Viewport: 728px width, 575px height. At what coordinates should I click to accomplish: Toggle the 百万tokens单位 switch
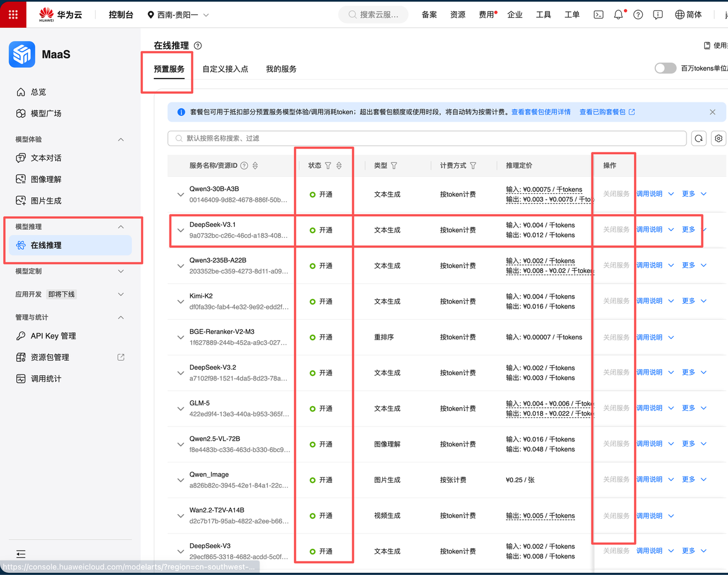click(x=665, y=68)
